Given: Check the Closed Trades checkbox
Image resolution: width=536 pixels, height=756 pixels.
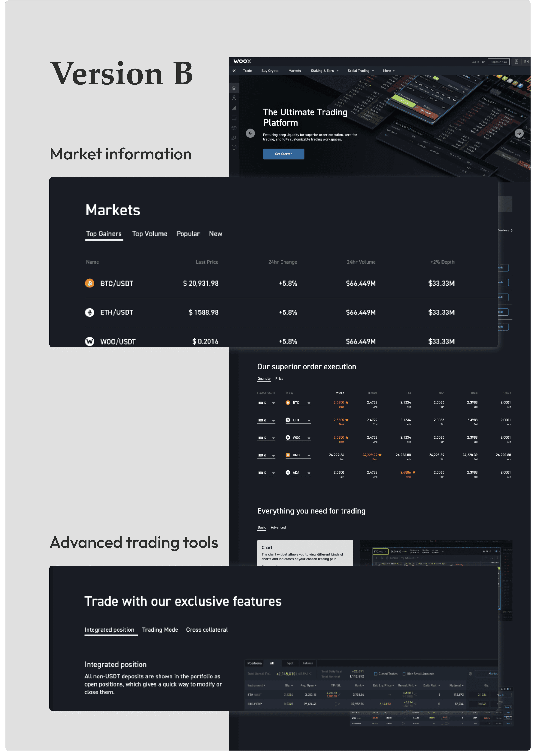Looking at the screenshot, I should tap(375, 674).
